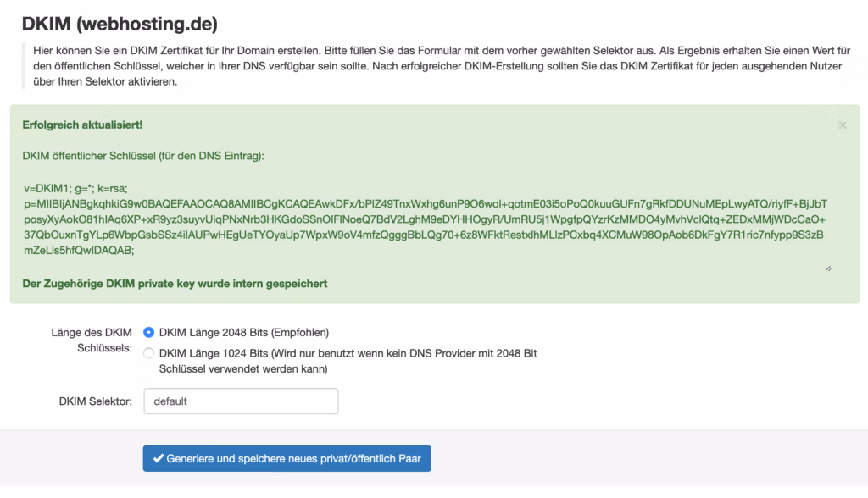Click the checkmark icon on the generate button
Image resolution: width=868 pixels, height=498 pixels.
pyautogui.click(x=158, y=459)
